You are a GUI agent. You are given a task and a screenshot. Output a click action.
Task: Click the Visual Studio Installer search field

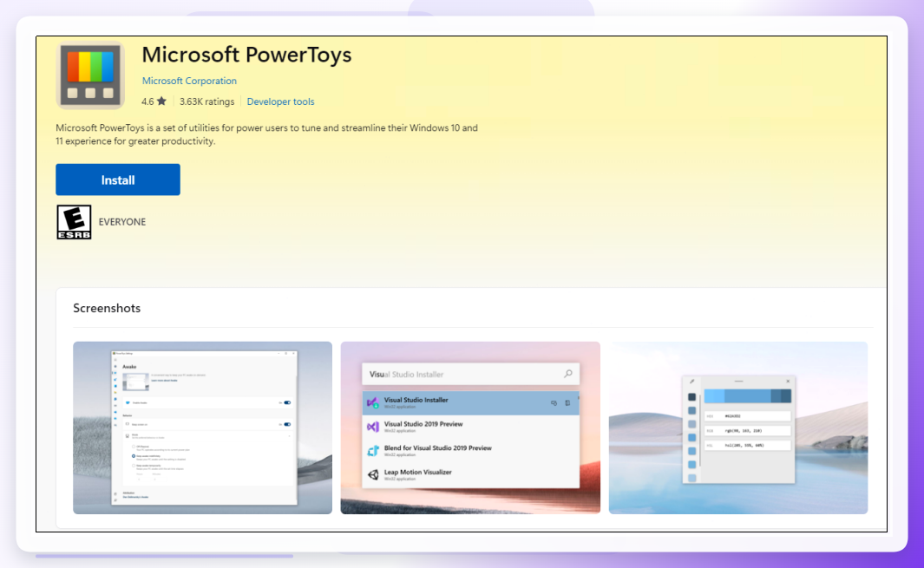tap(470, 374)
